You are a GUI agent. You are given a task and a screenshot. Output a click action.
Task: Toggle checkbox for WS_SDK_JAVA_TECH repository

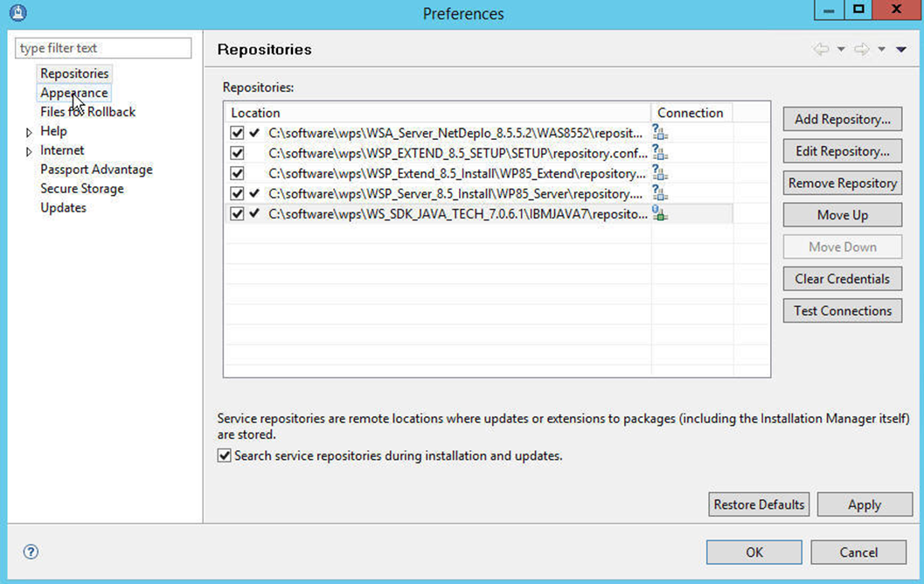point(237,213)
